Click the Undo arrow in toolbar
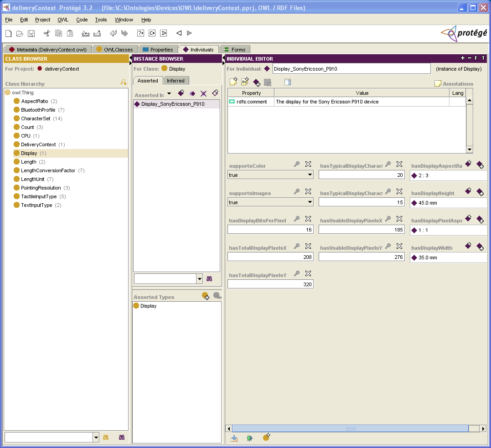Screen dimensions: 491x448 tap(113, 33)
